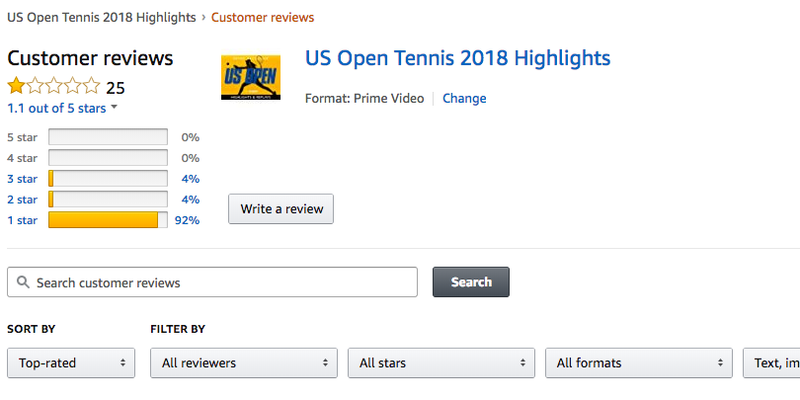
Task: Expand the 1.1 out of 5 stars arrow
Action: 114,108
